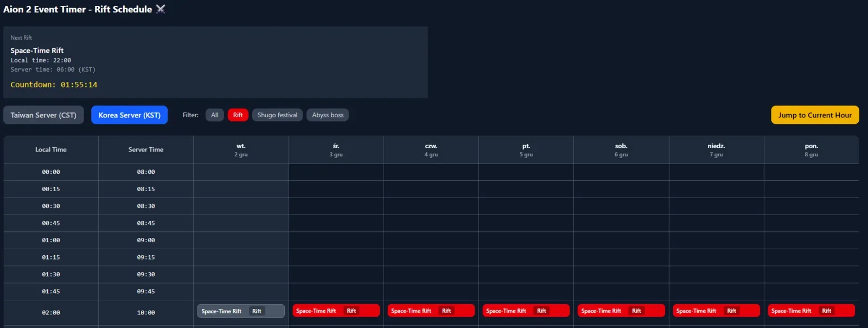
Task: Click the Next Rift label
Action: point(21,38)
